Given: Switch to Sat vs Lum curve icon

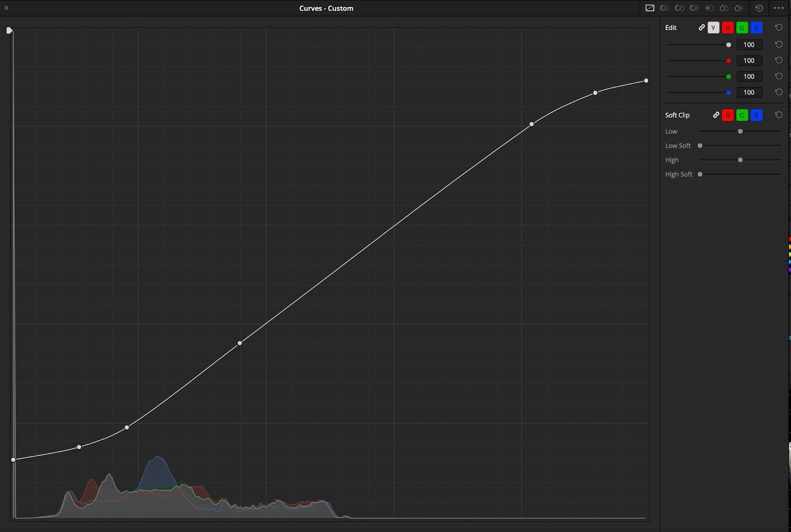Looking at the screenshot, I should tap(739, 8).
